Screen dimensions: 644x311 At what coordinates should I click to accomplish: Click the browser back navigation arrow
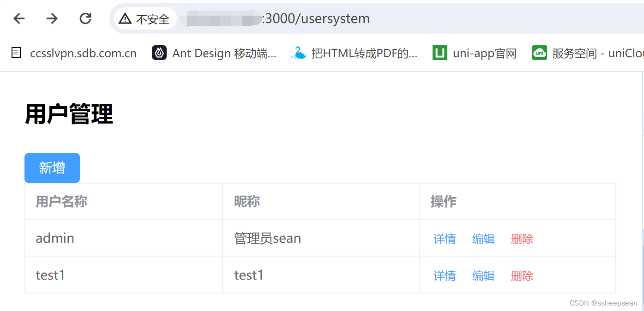[x=18, y=18]
